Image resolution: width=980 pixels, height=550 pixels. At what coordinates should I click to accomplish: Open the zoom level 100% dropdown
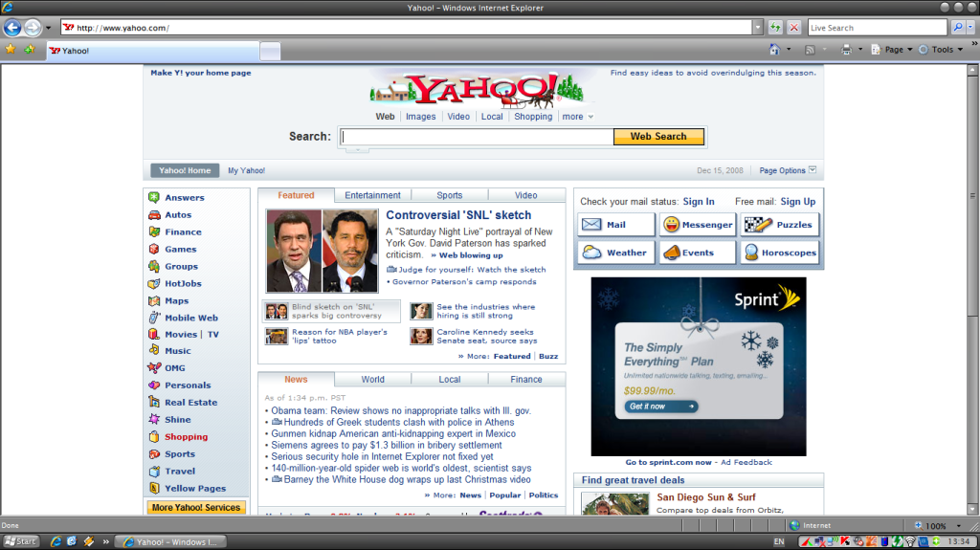click(959, 526)
